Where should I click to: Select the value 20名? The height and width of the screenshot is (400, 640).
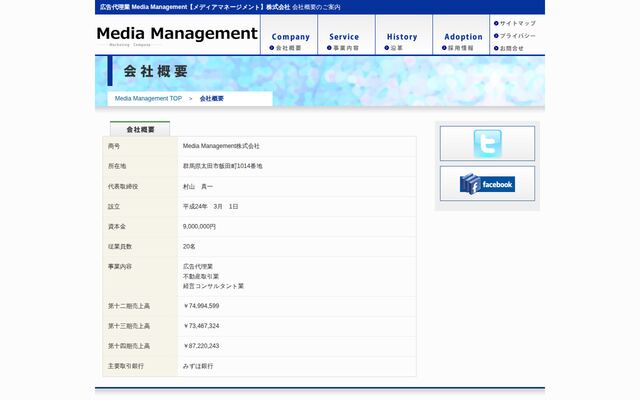pos(189,247)
